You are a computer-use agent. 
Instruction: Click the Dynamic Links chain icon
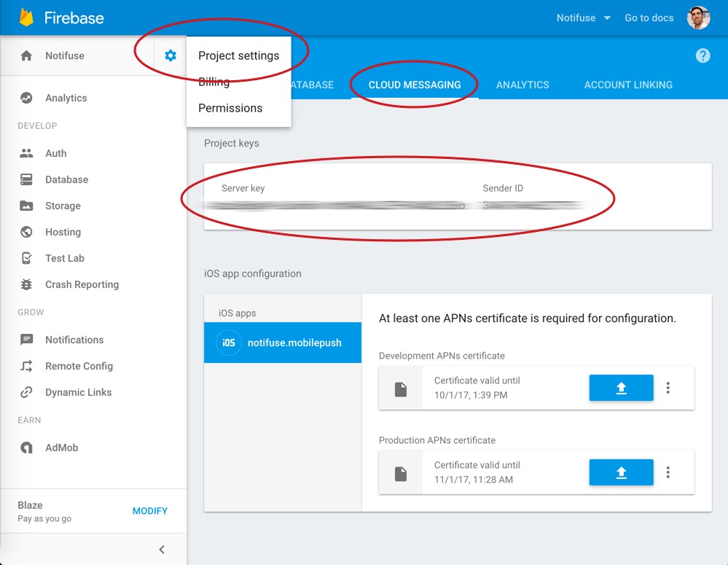pyautogui.click(x=26, y=392)
